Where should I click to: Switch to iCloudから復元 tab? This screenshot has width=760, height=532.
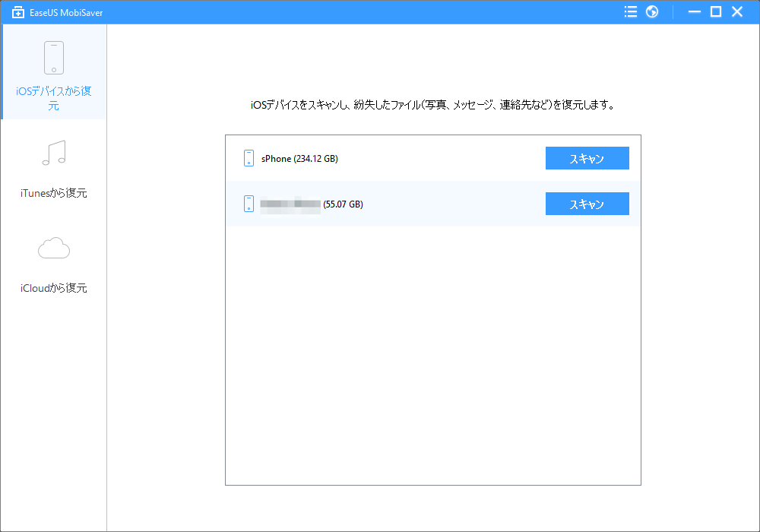pyautogui.click(x=54, y=263)
